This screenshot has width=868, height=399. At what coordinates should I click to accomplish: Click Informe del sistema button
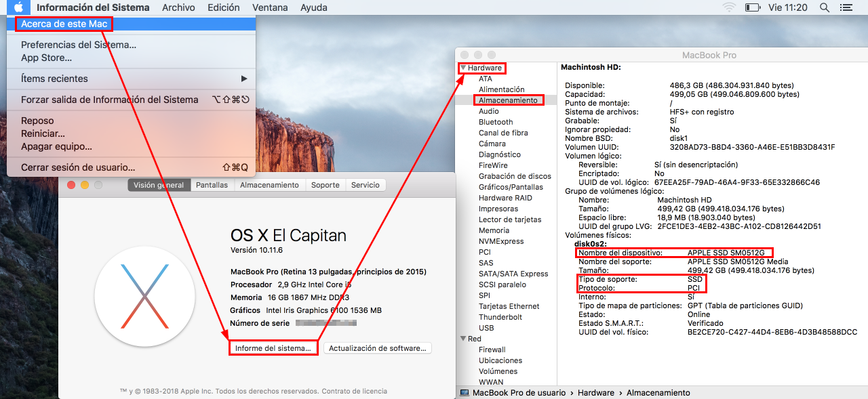(x=273, y=348)
